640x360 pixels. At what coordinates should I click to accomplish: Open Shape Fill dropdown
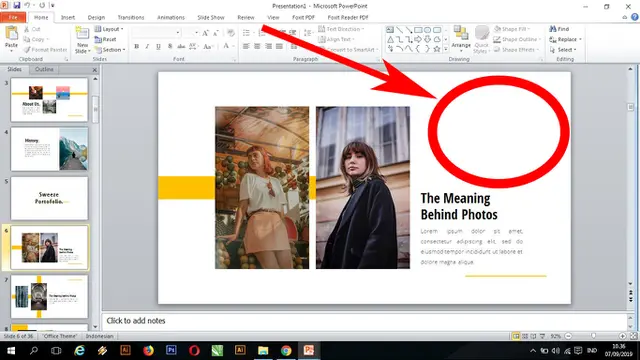pyautogui.click(x=512, y=29)
